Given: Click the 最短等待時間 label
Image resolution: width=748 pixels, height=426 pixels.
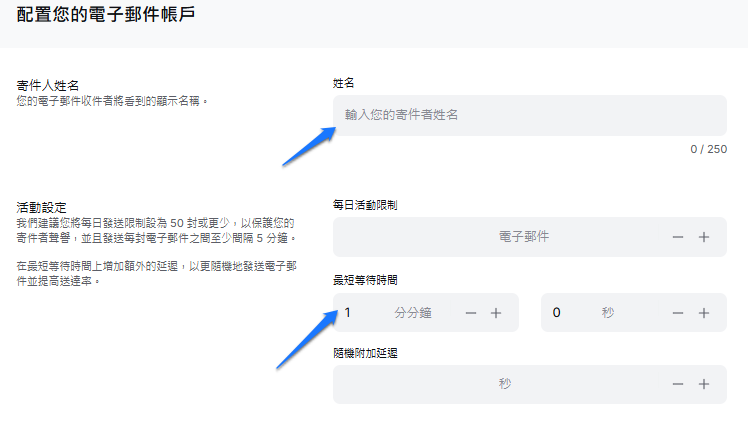Looking at the screenshot, I should [x=365, y=280].
